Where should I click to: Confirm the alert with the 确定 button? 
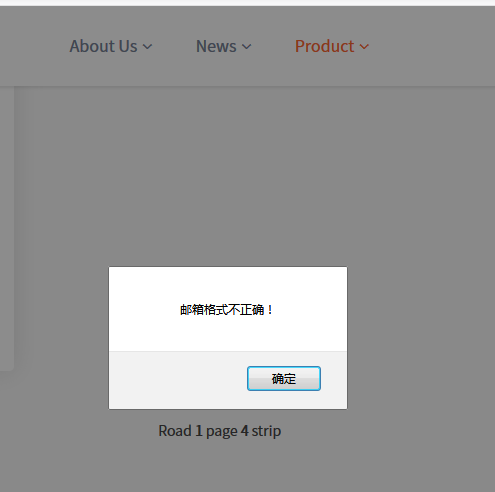pyautogui.click(x=284, y=378)
